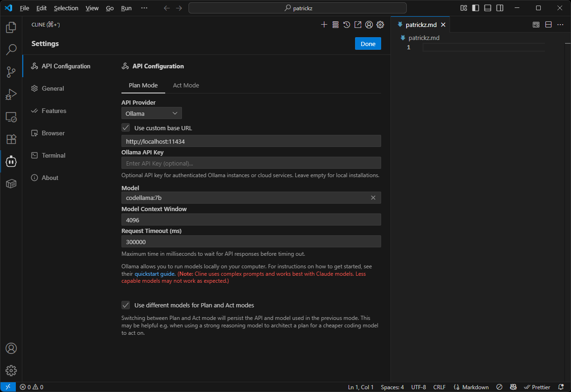Open the Manage gear in activity bar
This screenshot has width=571, height=392.
point(11,371)
